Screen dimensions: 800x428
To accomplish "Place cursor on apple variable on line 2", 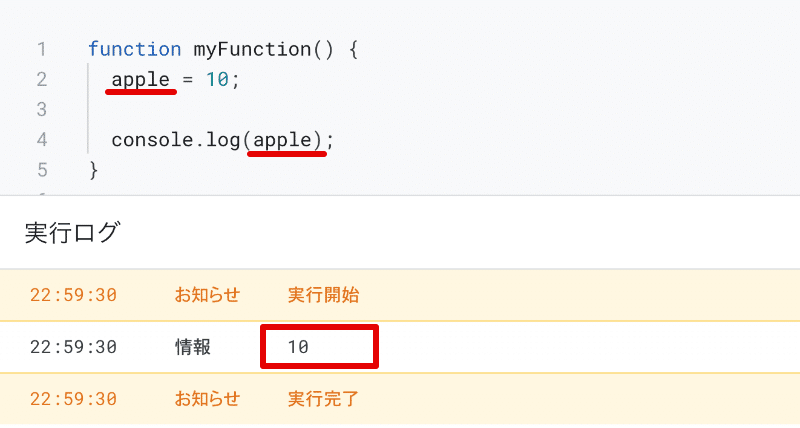I will [141, 80].
